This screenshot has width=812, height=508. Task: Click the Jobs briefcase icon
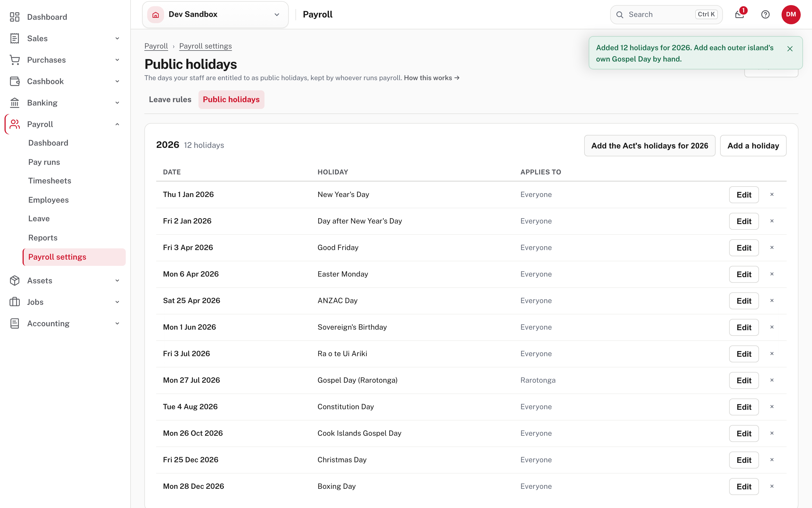tap(14, 302)
